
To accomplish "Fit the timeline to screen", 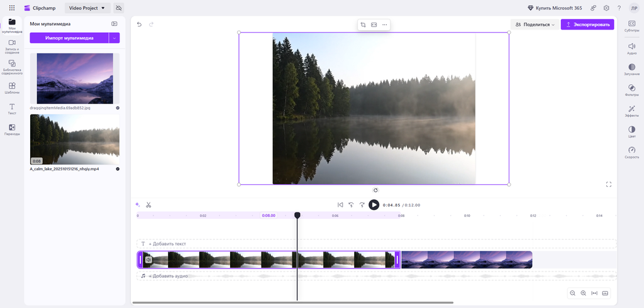I will (x=594, y=293).
